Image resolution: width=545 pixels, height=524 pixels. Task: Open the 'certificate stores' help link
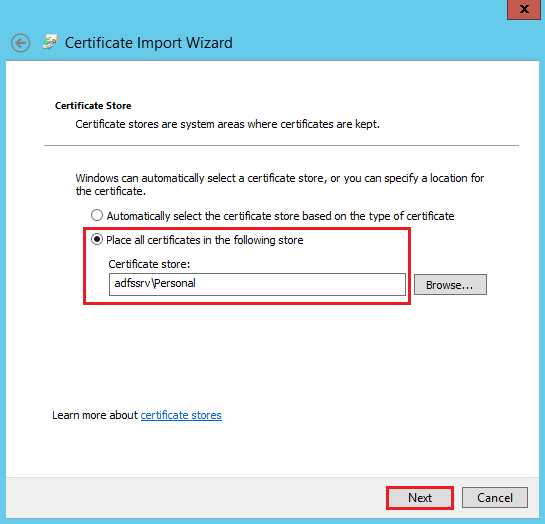point(181,415)
